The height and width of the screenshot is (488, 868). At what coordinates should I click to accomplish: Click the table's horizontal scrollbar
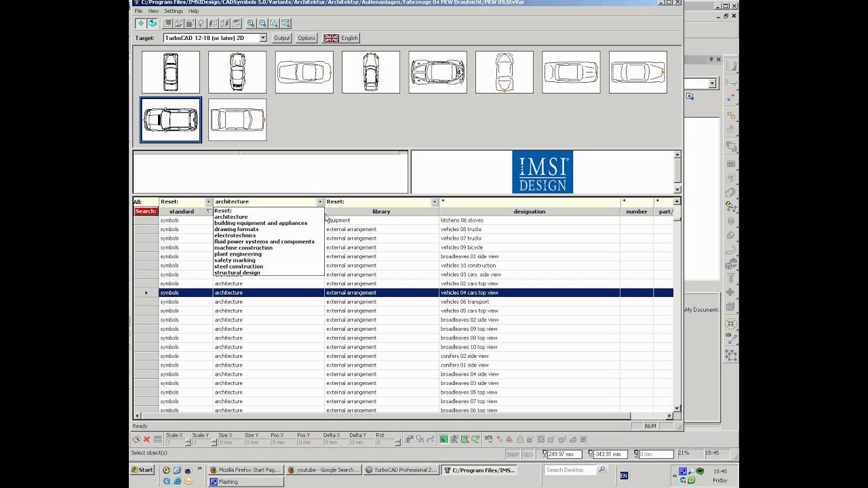(x=403, y=416)
